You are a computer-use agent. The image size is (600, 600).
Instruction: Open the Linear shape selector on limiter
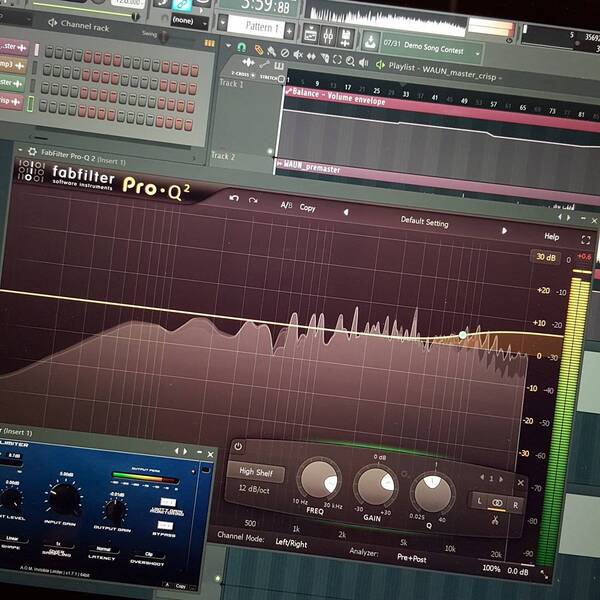pyautogui.click(x=11, y=539)
